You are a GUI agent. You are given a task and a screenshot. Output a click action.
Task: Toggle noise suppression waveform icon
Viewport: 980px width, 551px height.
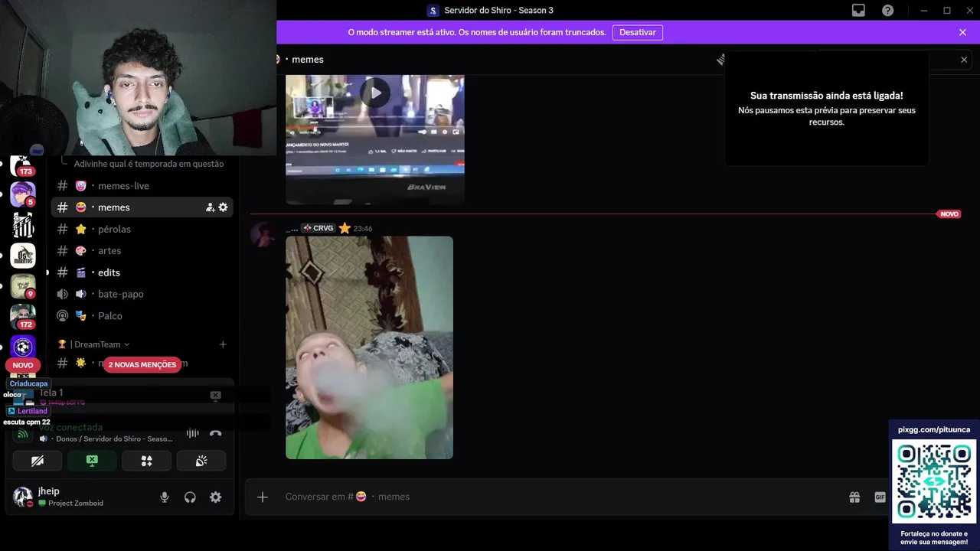[x=192, y=433]
